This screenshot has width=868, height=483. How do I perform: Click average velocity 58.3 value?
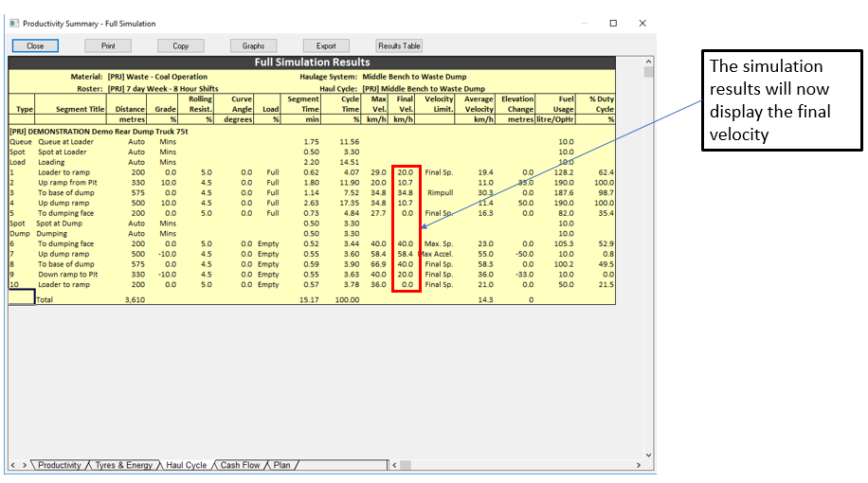(485, 264)
